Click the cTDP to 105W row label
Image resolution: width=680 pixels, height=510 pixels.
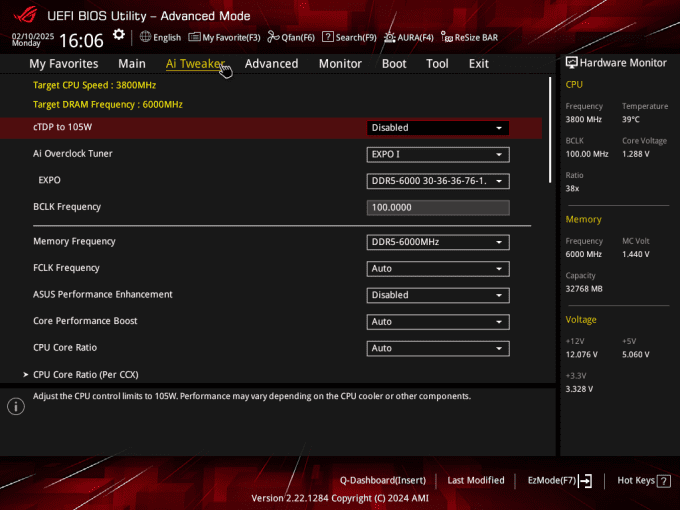click(x=62, y=127)
